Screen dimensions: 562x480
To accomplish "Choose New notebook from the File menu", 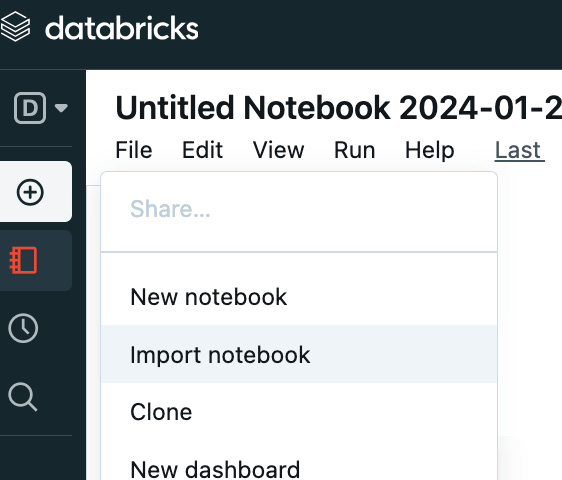I will tap(299, 297).
